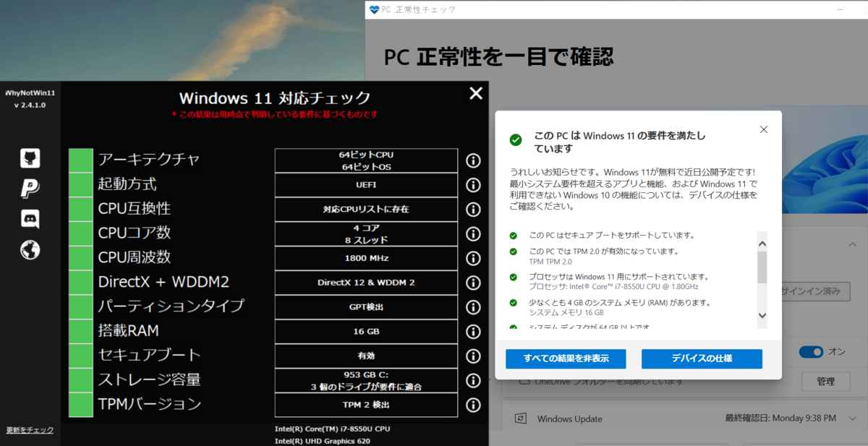
Task: Click the 953 GB C: storage cell
Action: 366,381
